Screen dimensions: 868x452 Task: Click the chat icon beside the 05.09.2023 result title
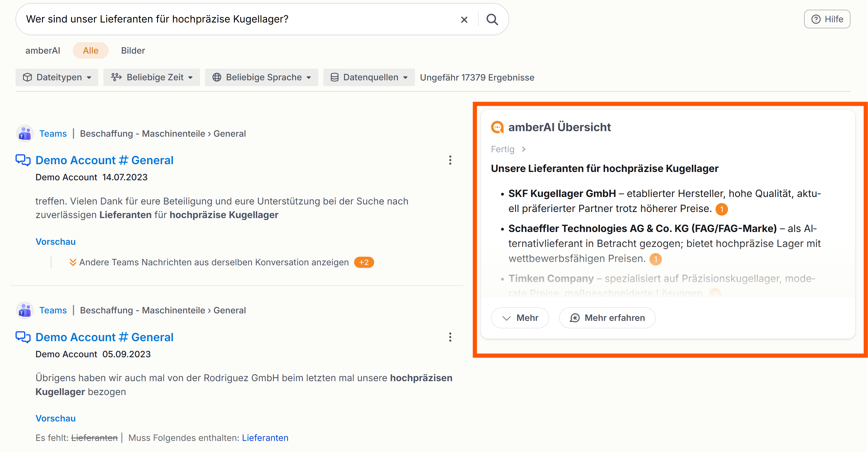(x=23, y=337)
